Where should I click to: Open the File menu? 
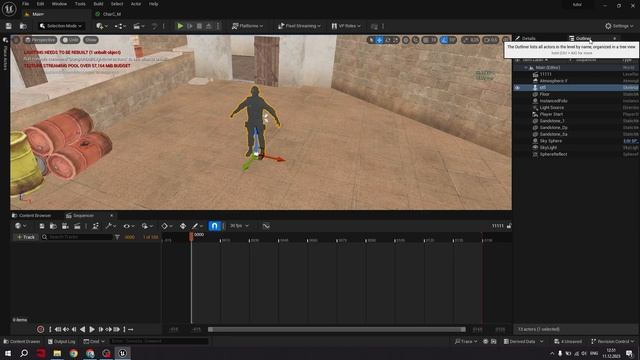pos(26,4)
